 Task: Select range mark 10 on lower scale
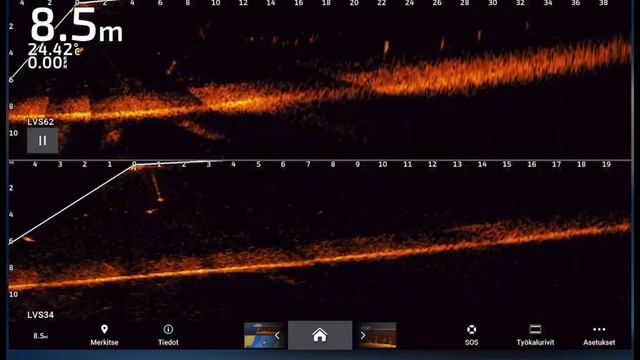pyautogui.click(x=382, y=164)
